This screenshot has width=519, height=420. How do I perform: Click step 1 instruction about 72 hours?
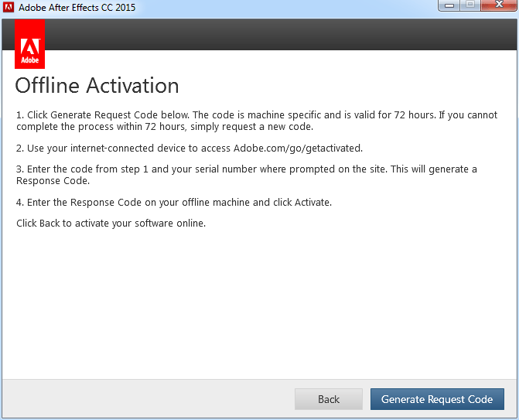[257, 121]
